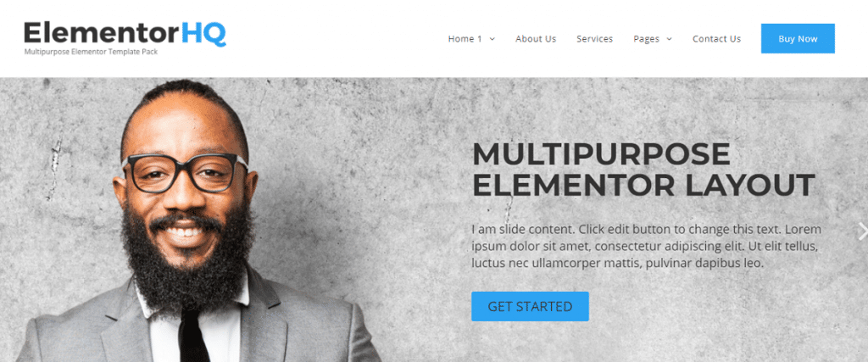Expand the Home 1 dropdown chevron
The height and width of the screenshot is (362, 868).
point(492,39)
